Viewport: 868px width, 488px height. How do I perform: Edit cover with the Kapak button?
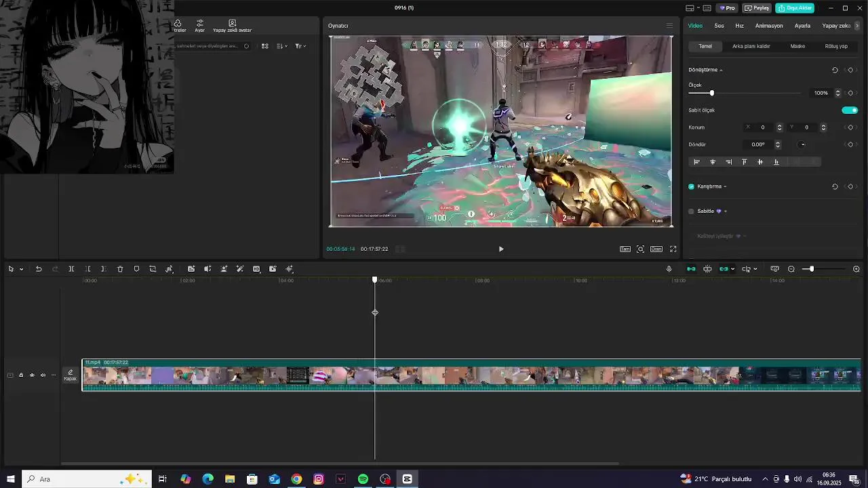click(x=71, y=375)
